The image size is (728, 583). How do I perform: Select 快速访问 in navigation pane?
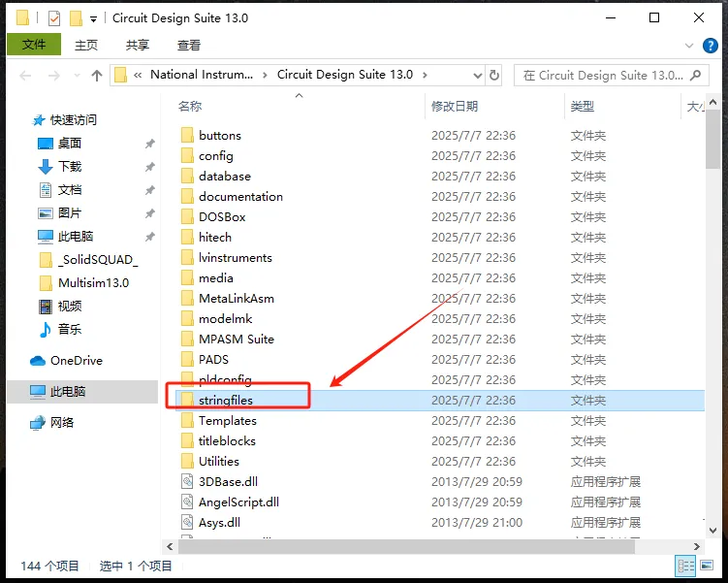tap(65, 120)
